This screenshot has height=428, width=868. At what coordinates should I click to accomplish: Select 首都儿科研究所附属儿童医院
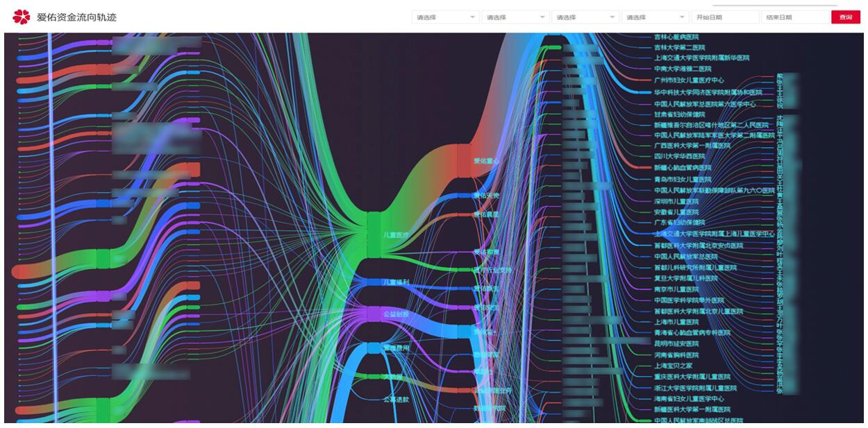[x=696, y=267]
